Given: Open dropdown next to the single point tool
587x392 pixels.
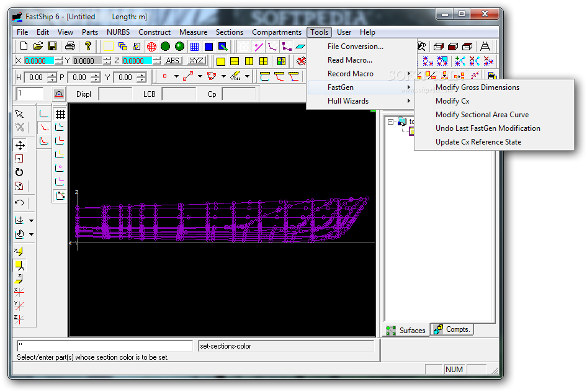Looking at the screenshot, I should click(x=176, y=76).
